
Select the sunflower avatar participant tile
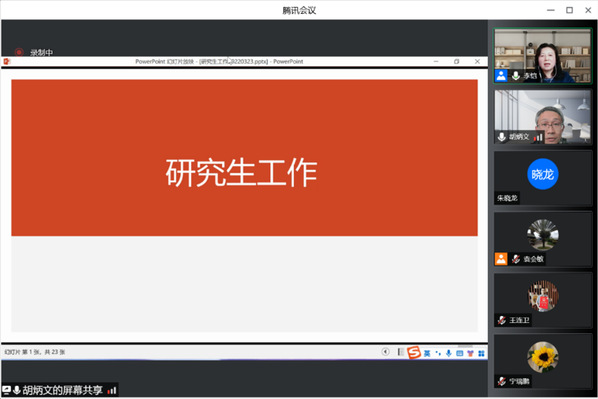tap(543, 361)
